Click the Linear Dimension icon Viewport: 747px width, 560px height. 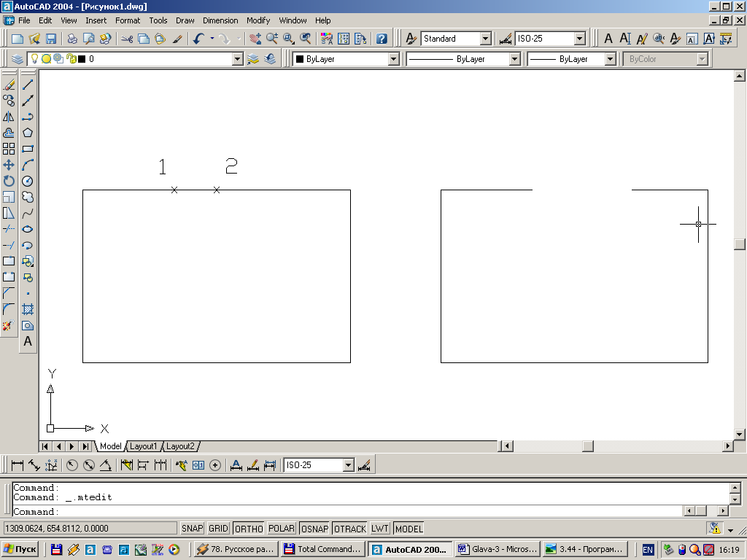(x=18, y=465)
